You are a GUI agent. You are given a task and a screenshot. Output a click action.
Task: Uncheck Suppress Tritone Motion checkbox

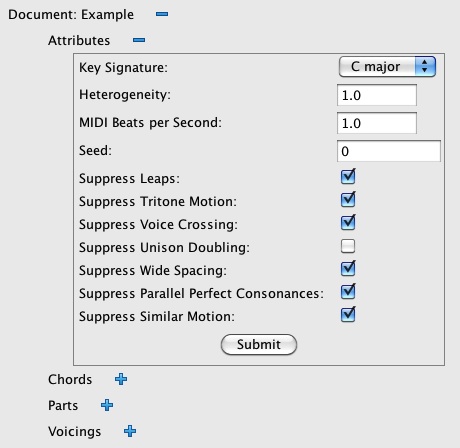[x=348, y=200]
